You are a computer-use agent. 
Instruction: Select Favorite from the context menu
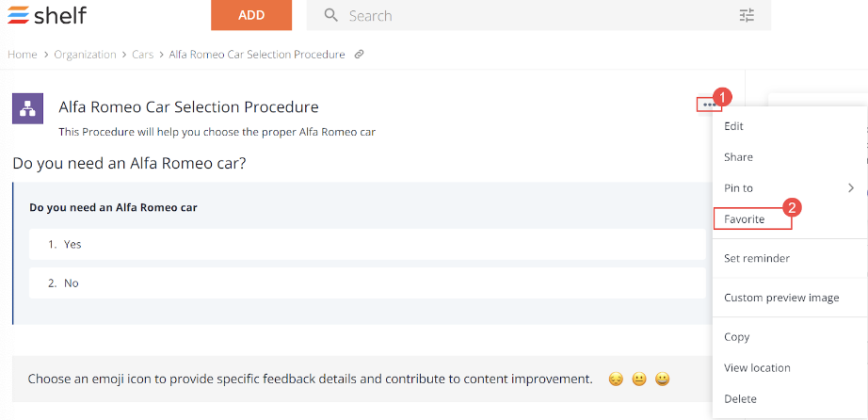745,218
